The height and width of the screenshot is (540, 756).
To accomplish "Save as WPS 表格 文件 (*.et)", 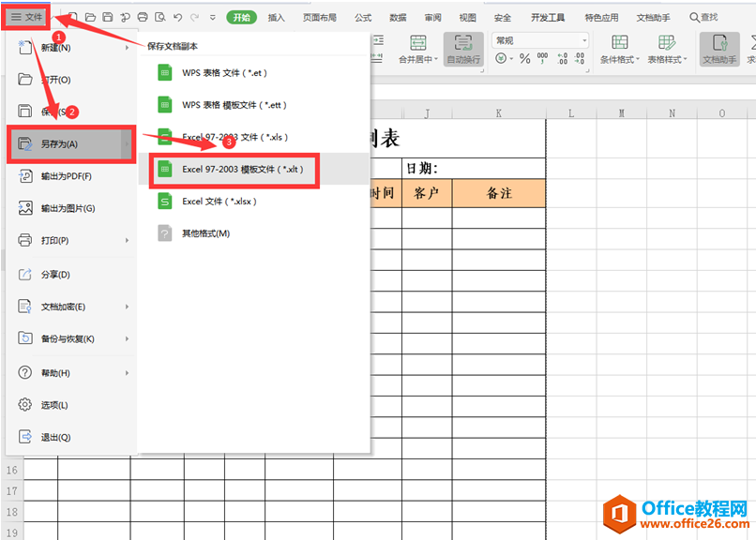I will click(x=254, y=73).
